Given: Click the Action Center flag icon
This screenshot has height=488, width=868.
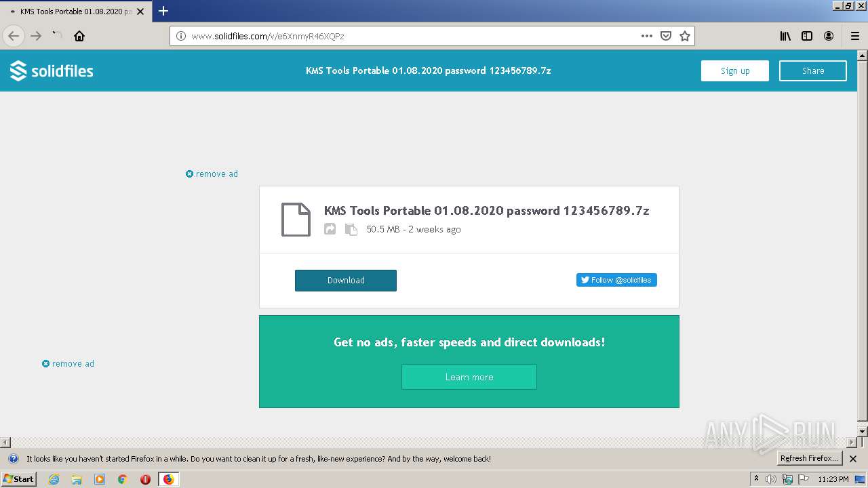Looking at the screenshot, I should [804, 479].
